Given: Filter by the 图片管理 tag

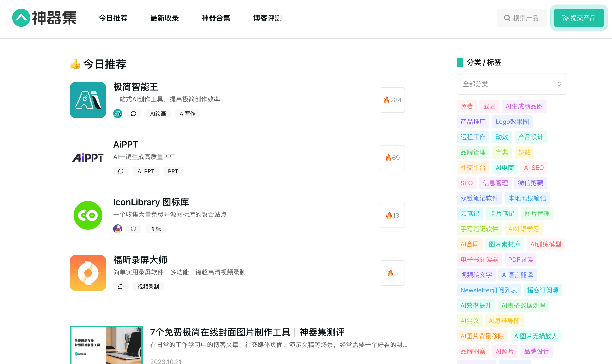Looking at the screenshot, I should click(537, 214).
